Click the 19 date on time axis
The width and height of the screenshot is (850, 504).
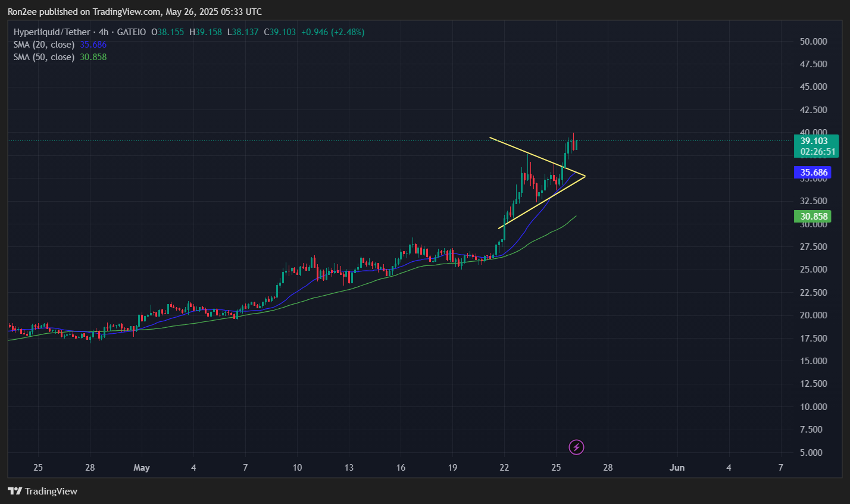coord(452,468)
